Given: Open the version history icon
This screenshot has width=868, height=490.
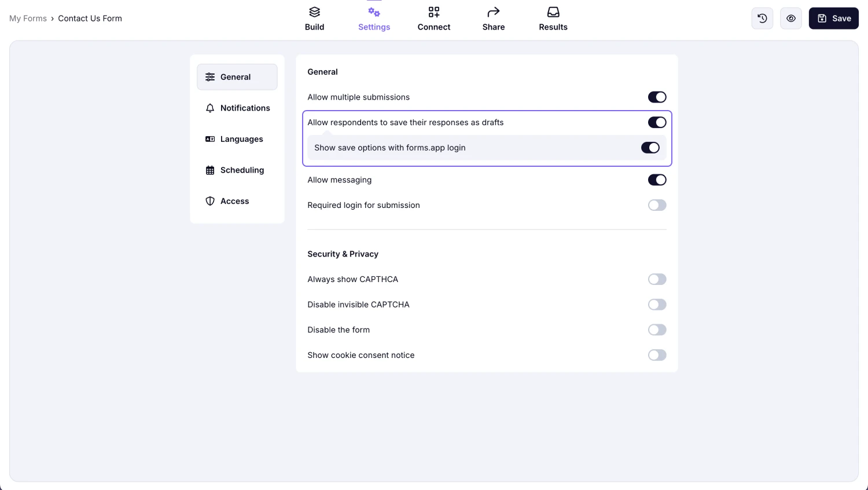Looking at the screenshot, I should click(762, 18).
